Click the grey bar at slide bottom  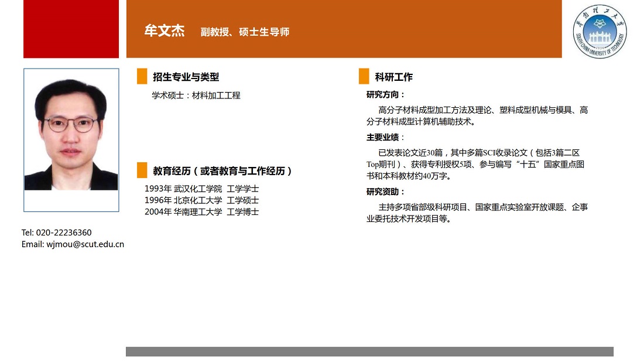tap(369, 351)
